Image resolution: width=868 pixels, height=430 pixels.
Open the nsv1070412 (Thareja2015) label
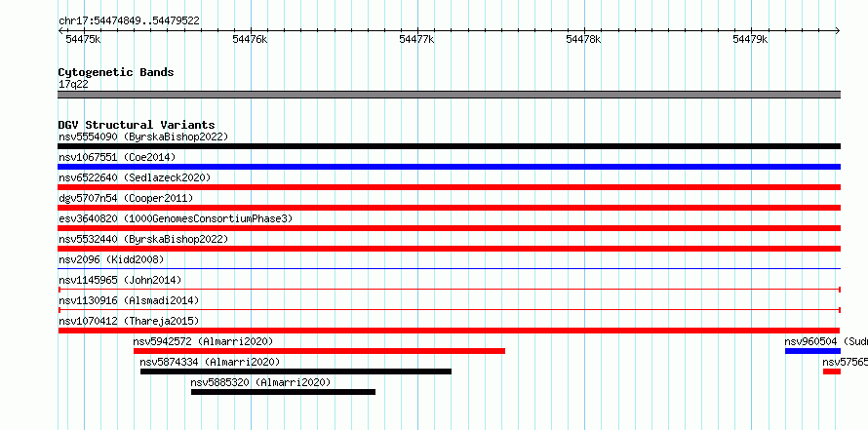[x=129, y=321]
